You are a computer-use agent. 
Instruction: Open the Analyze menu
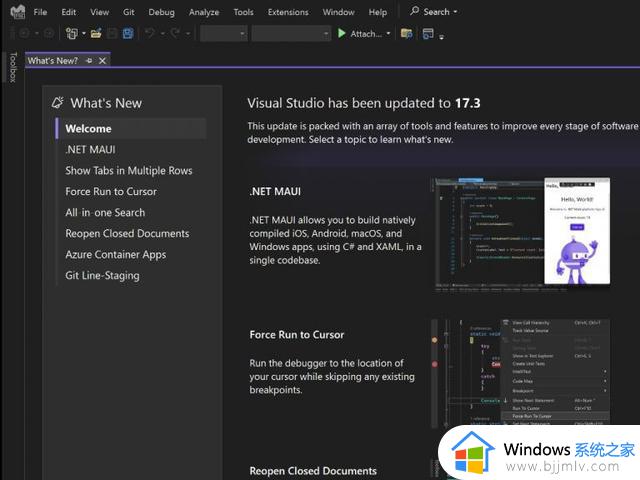pyautogui.click(x=204, y=12)
